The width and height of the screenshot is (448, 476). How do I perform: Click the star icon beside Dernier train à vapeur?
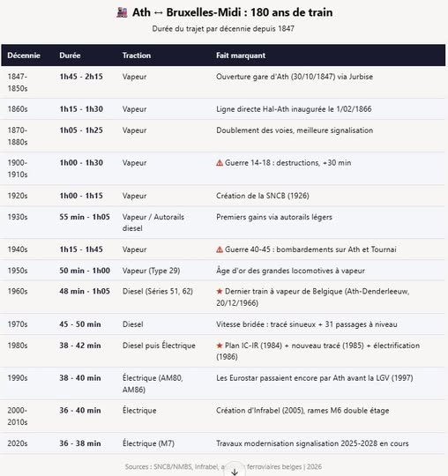[x=220, y=292]
